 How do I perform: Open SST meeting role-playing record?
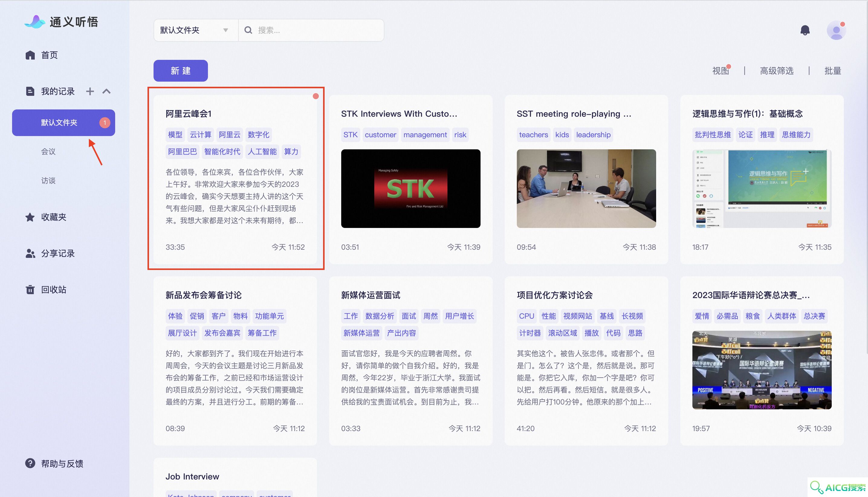click(574, 114)
